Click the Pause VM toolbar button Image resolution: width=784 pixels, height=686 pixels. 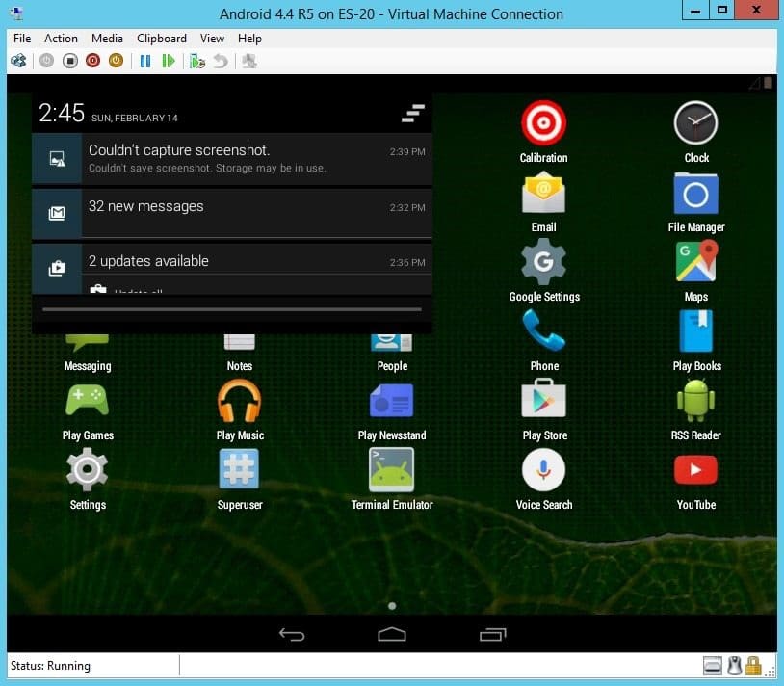pyautogui.click(x=145, y=61)
